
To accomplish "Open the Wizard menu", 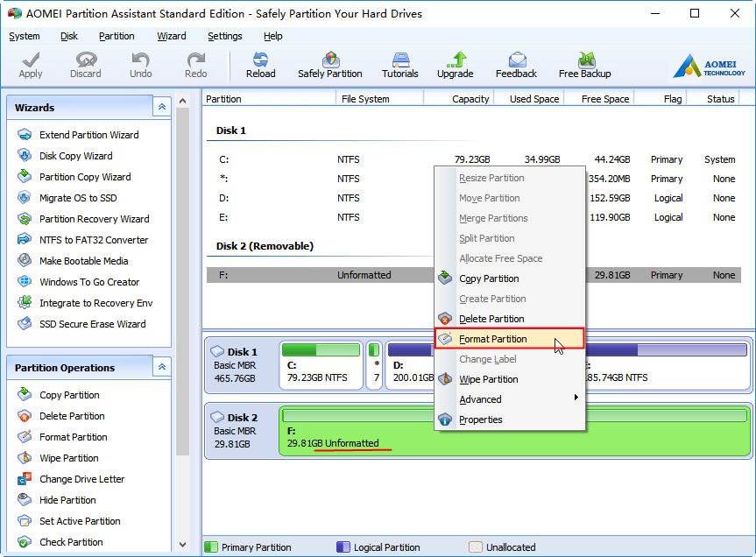I will 171,36.
